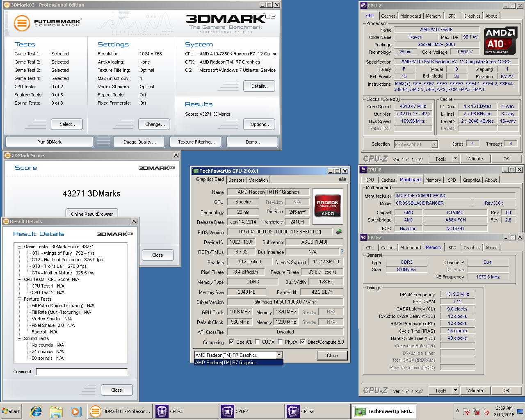Screen dimensions: 525x420
Task: Click the TechPowerUp GPU-Z taskbar button
Action: pyautogui.click(x=385, y=411)
